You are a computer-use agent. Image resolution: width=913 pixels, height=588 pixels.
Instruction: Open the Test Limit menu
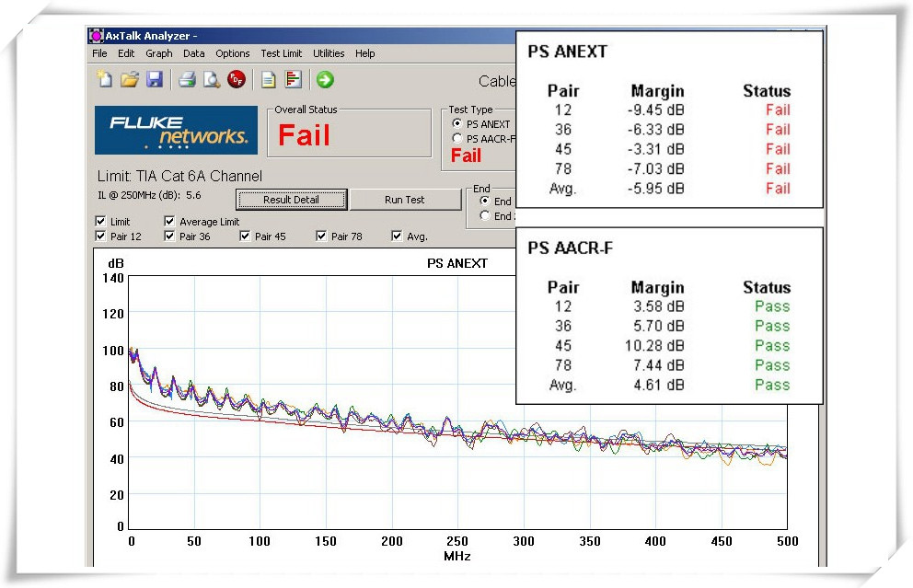point(282,53)
